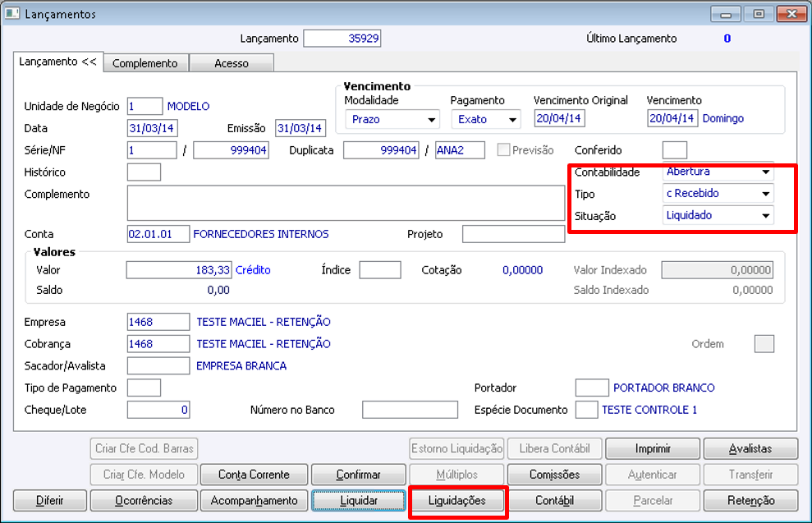This screenshot has width=812, height=523.
Task: Open the Acesso tab
Action: [x=232, y=63]
